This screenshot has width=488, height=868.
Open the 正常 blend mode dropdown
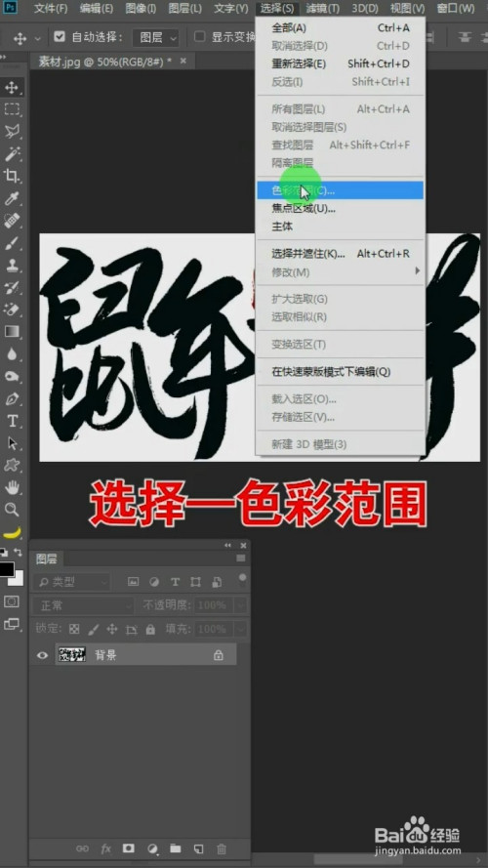click(83, 605)
